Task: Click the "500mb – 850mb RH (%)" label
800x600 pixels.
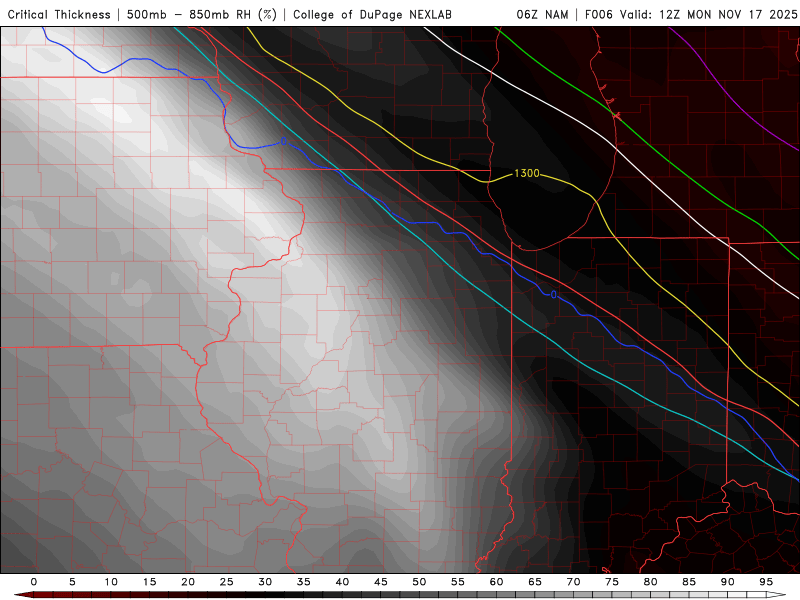Action: (202, 15)
